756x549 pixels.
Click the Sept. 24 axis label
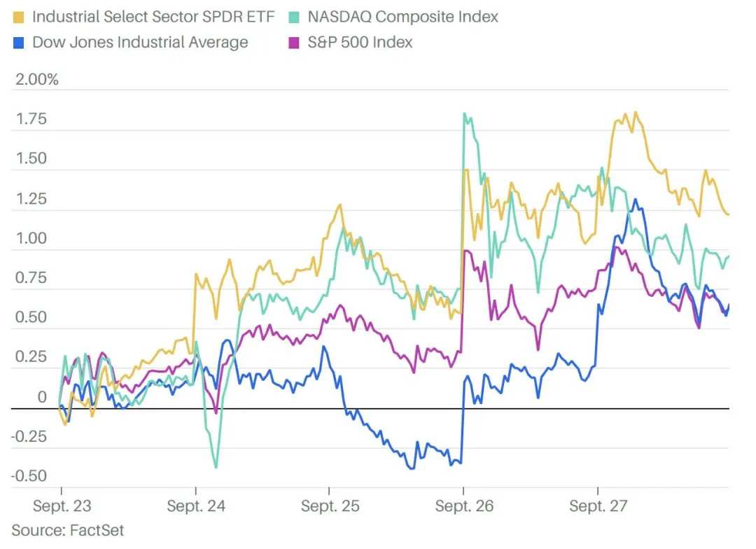tap(196, 506)
